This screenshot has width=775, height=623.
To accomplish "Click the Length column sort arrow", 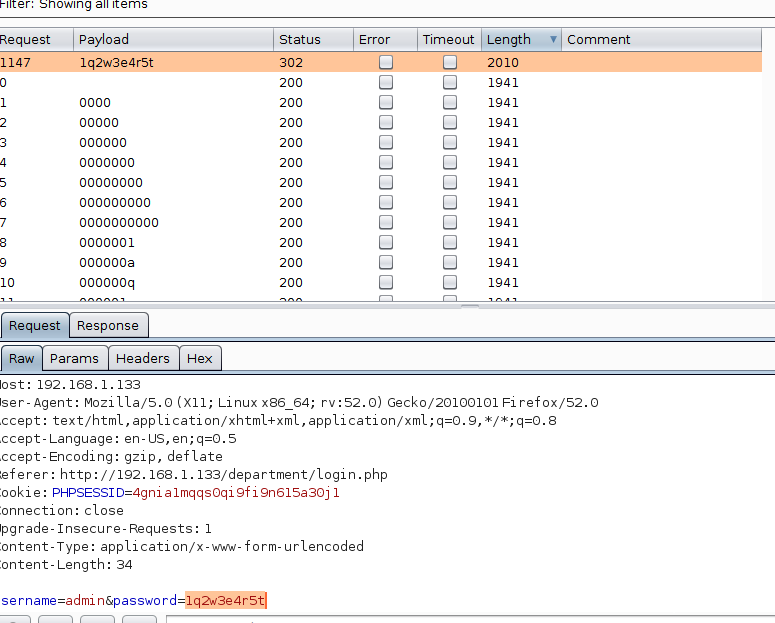I will 553,40.
